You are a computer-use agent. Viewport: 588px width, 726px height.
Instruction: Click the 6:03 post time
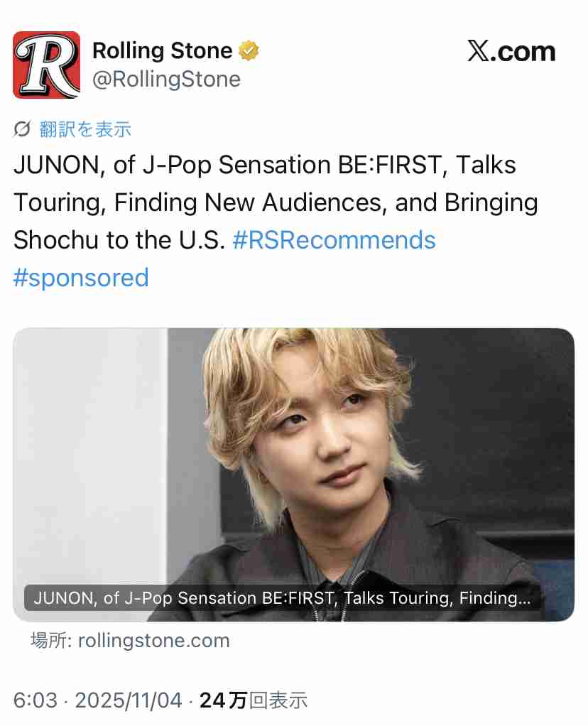click(x=35, y=700)
